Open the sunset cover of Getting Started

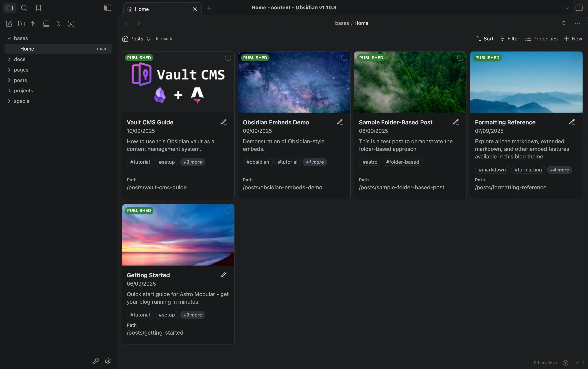point(178,235)
